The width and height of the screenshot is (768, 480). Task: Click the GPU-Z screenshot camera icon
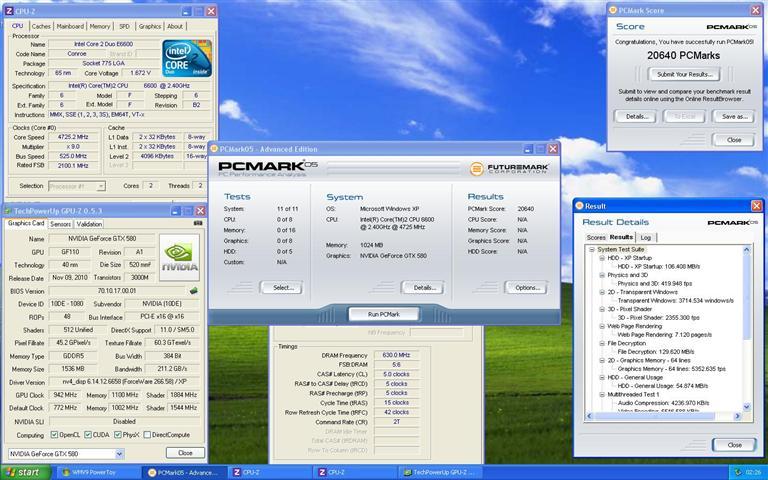click(198, 223)
